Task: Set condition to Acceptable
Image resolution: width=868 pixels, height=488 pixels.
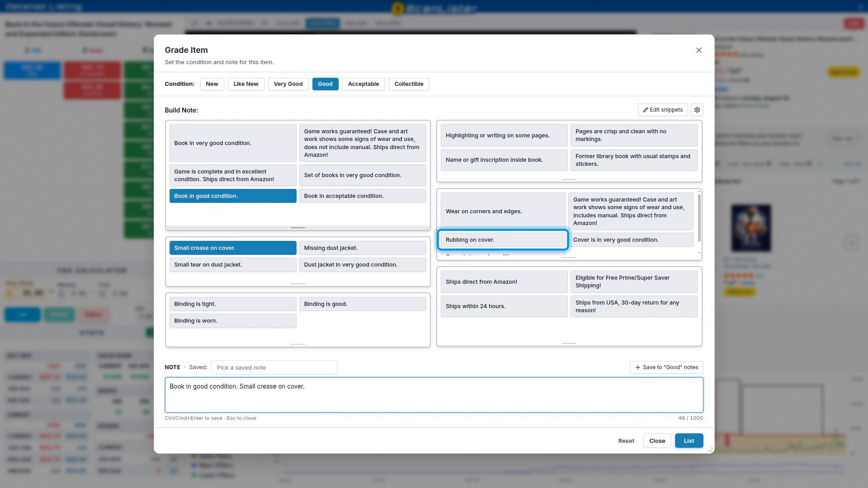Action: pyautogui.click(x=363, y=84)
